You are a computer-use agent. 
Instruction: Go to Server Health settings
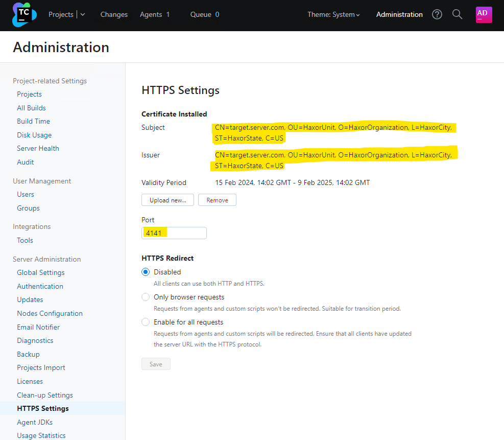tap(38, 148)
